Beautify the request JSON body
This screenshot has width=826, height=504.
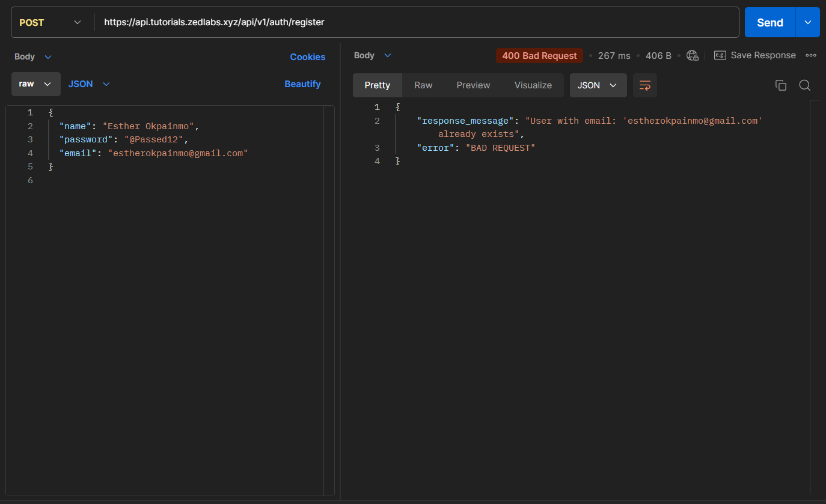point(302,84)
